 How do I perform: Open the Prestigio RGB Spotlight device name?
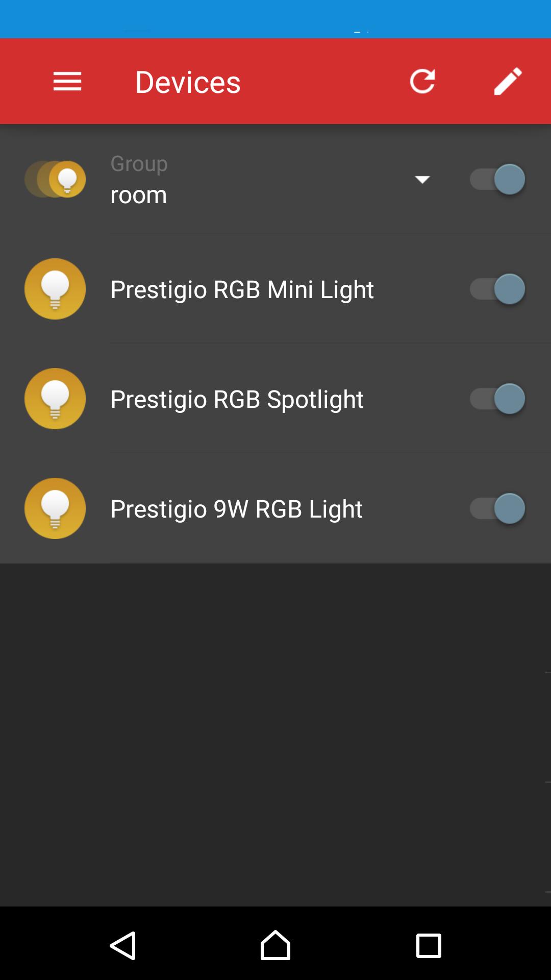(237, 399)
